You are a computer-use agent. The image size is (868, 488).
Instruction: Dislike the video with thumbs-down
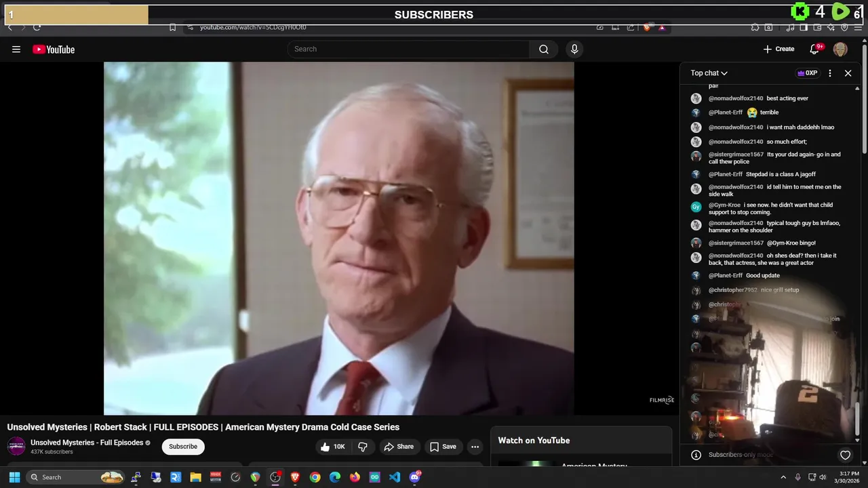click(x=363, y=447)
